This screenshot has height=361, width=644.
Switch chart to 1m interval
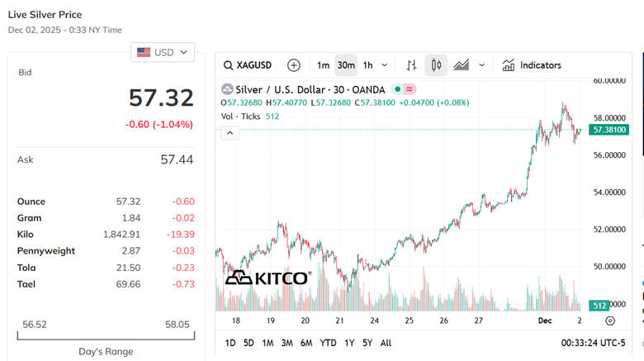coord(323,65)
